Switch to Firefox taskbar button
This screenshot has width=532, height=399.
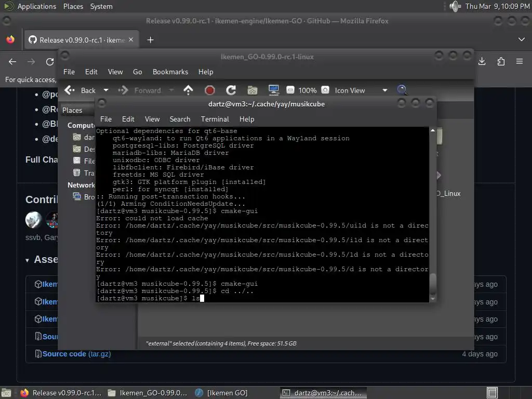coord(61,393)
